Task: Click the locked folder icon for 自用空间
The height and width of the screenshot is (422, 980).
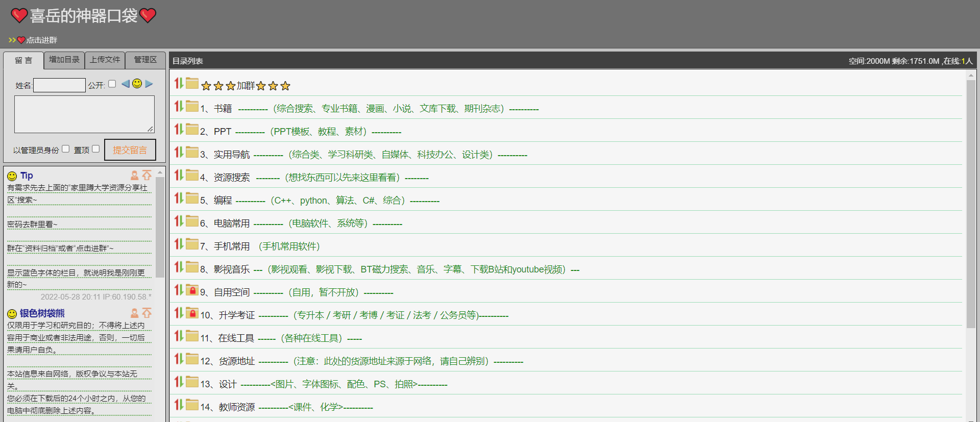Action: click(192, 290)
